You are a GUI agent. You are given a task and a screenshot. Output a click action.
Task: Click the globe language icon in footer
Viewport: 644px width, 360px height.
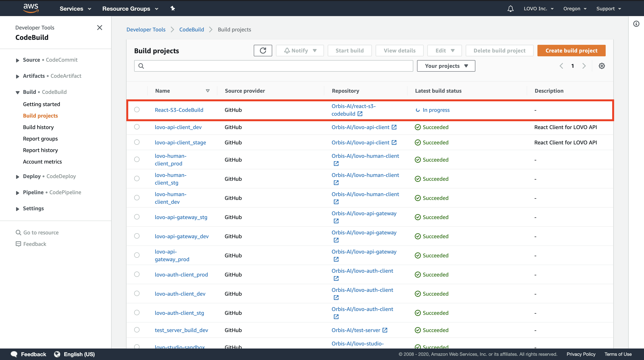(x=57, y=354)
